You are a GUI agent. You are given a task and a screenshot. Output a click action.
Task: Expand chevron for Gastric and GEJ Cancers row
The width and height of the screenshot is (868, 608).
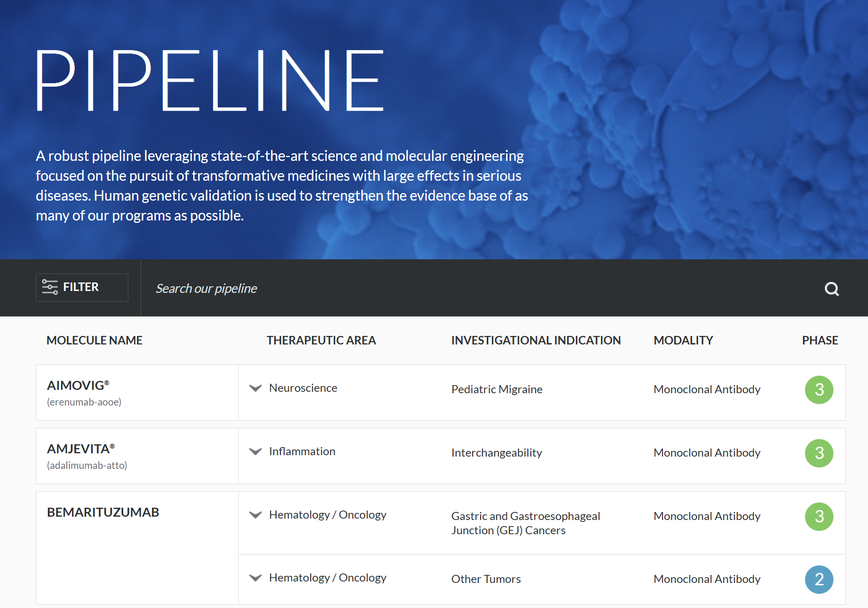pos(255,515)
